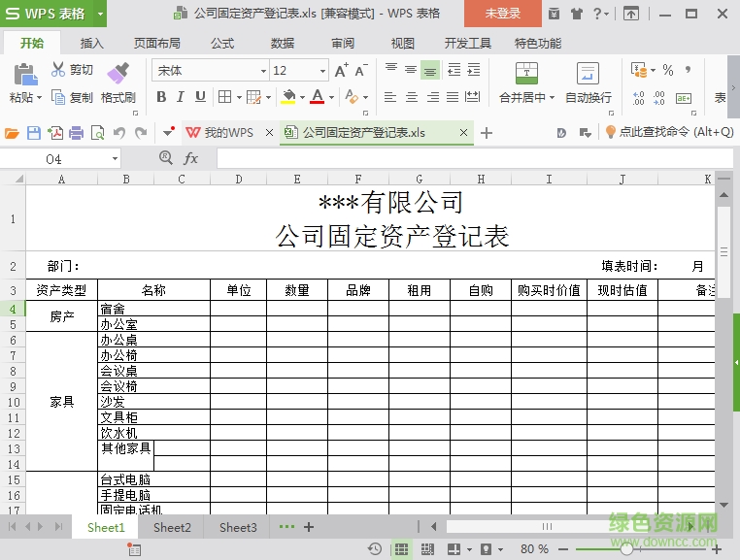Click the percent style icon
The width and height of the screenshot is (740, 560).
668,70
